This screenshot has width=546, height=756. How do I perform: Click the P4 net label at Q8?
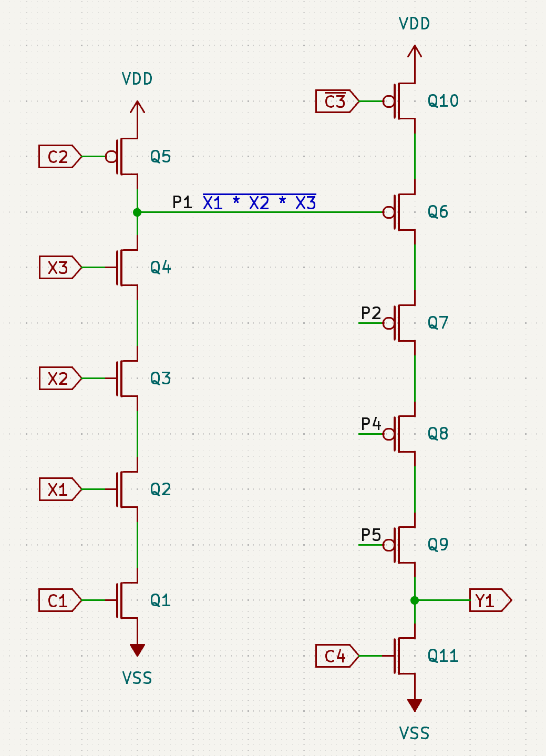(370, 424)
